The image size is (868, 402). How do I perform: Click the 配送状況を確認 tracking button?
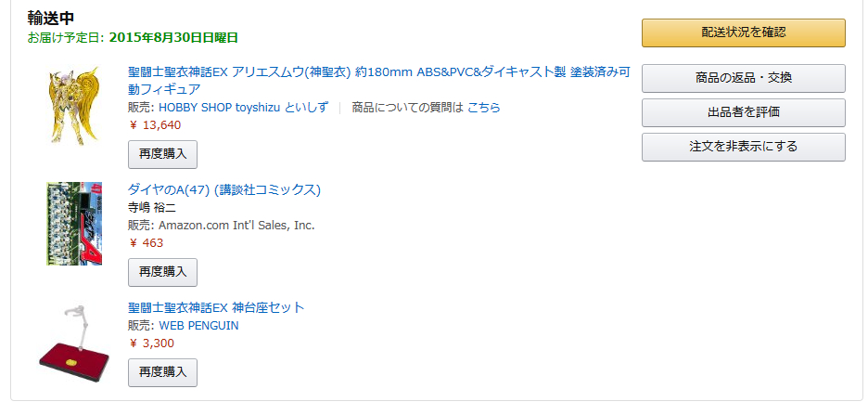coord(743,32)
